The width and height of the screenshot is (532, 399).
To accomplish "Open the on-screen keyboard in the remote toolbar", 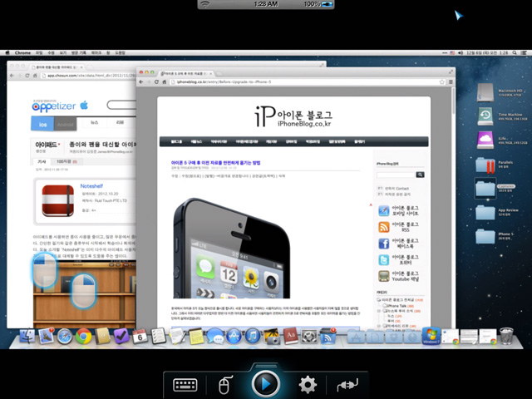I will (x=185, y=385).
